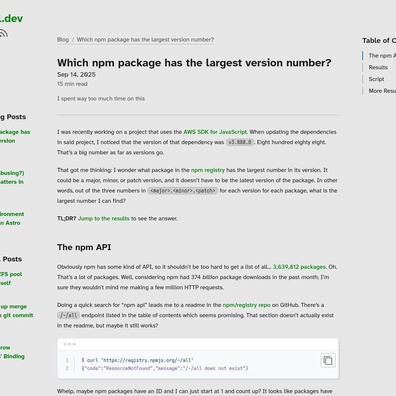Click the ResourceNotFound JSON response line

pos(165,368)
